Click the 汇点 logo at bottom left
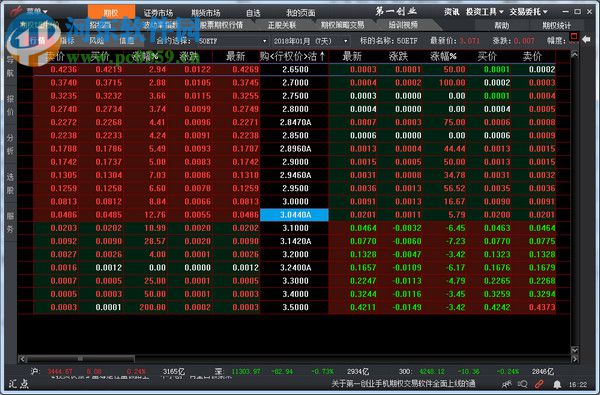The image size is (600, 395). 18,384
